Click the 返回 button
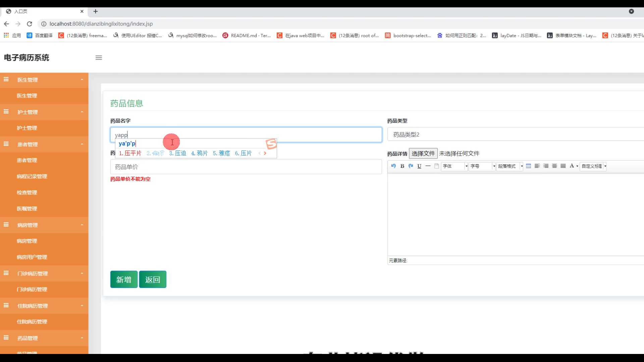This screenshot has height=362, width=644. (153, 280)
